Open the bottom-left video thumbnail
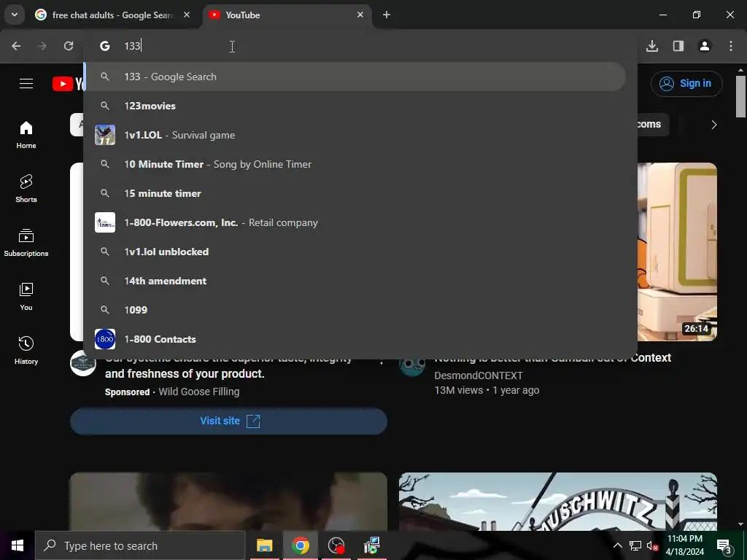 [228, 502]
